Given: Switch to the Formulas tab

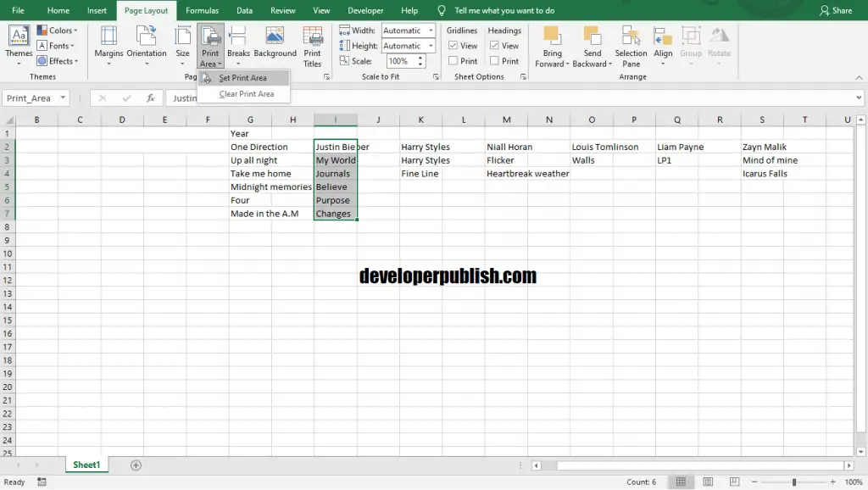Looking at the screenshot, I should (x=202, y=10).
